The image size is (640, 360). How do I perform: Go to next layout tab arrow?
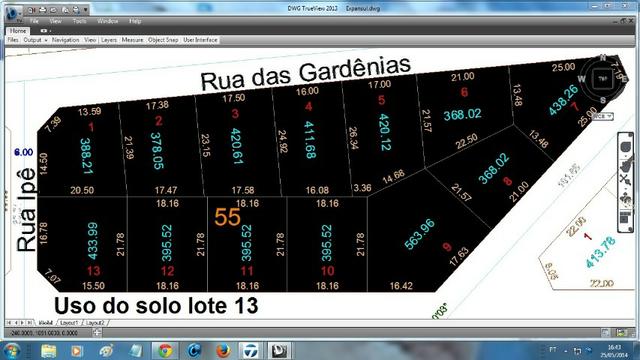22,322
